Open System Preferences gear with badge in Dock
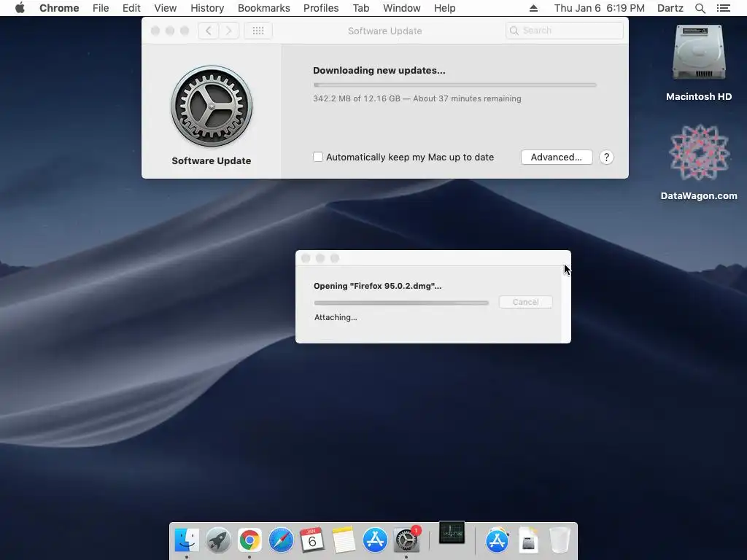747x560 pixels. [406, 540]
